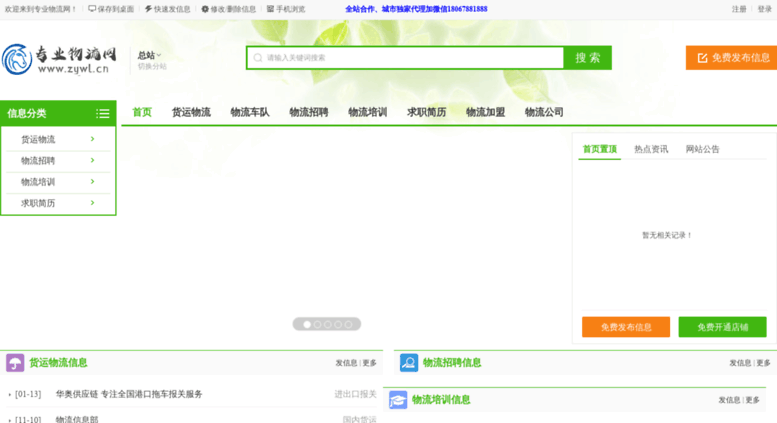The image size is (777, 423).
Task: Expand the 货运物流 category arrow
Action: click(x=93, y=139)
